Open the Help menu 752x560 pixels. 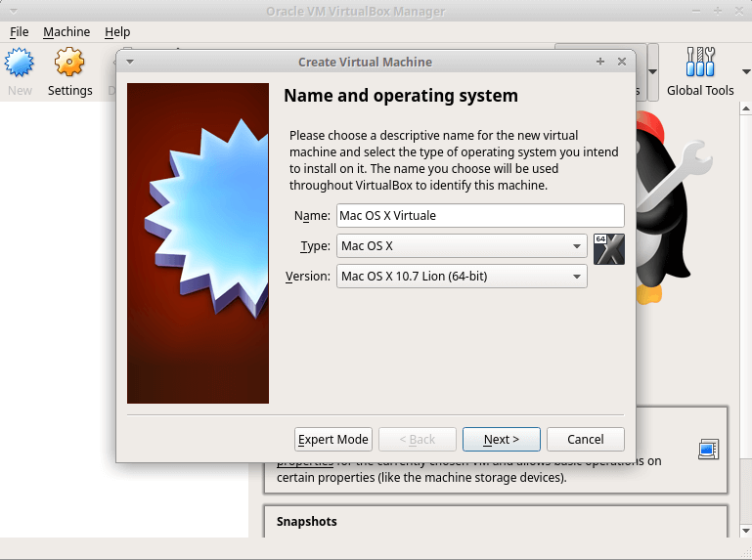(117, 32)
